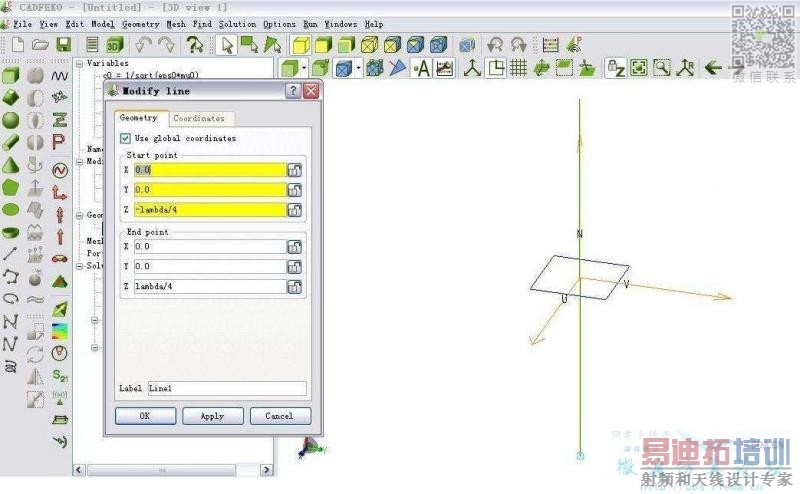Click the Label field containing Line1
This screenshot has height=494, width=800.
tap(228, 388)
